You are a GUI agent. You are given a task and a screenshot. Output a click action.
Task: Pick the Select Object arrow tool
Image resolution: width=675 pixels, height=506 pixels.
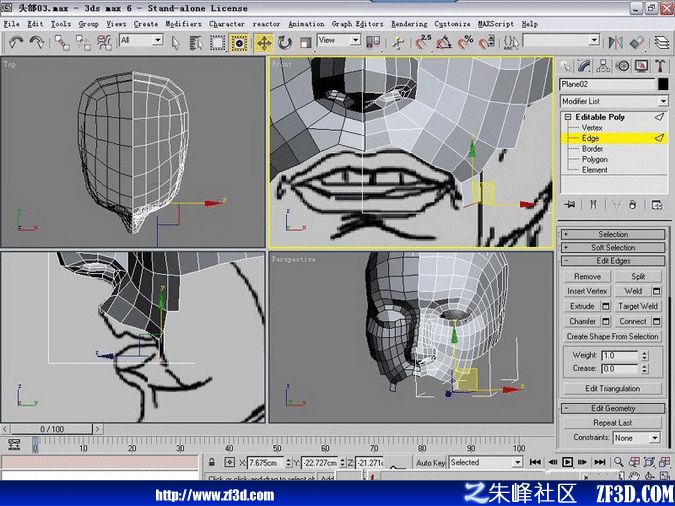pos(175,43)
